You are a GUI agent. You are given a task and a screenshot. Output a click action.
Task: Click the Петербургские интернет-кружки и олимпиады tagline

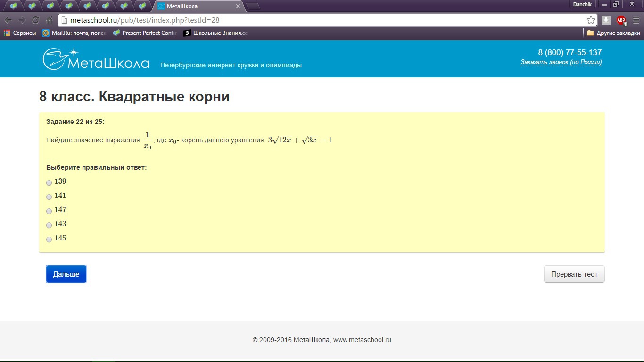231,65
